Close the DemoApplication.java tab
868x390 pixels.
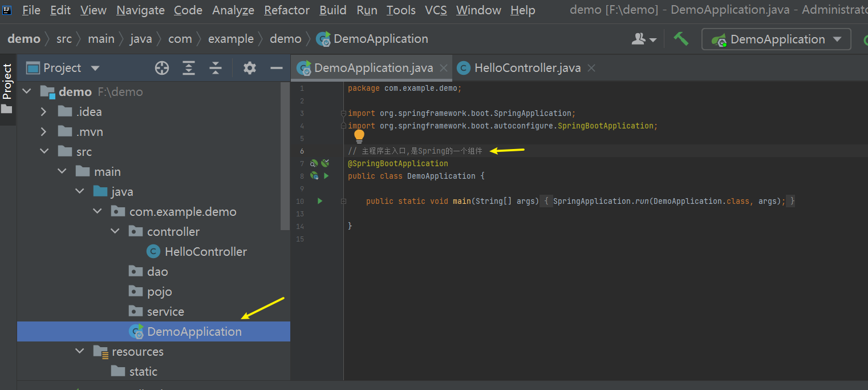click(443, 68)
